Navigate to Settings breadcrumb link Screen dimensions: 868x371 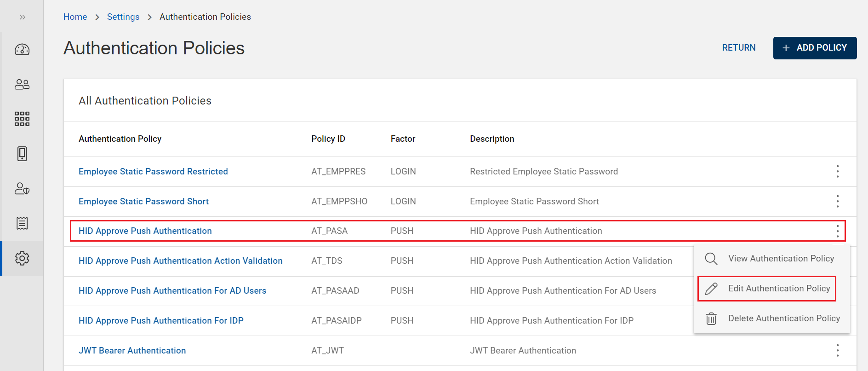point(123,17)
